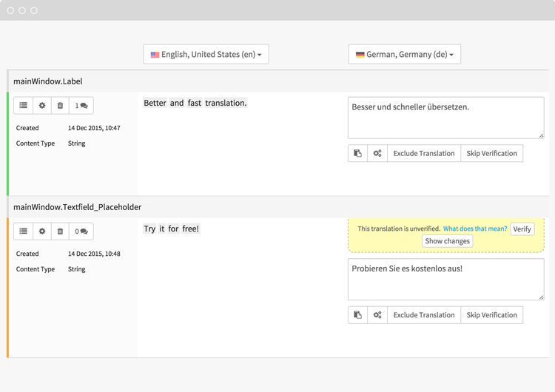Viewport: 555px width, 392px height.
Task: Click list icon for mainWindow.Textfield_Placeholder key
Action: (24, 232)
